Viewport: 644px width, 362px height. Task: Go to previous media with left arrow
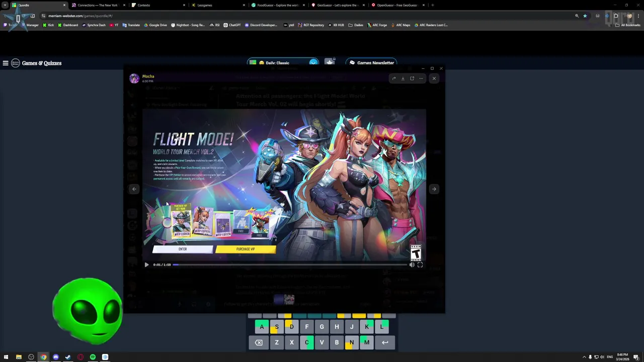click(x=134, y=189)
